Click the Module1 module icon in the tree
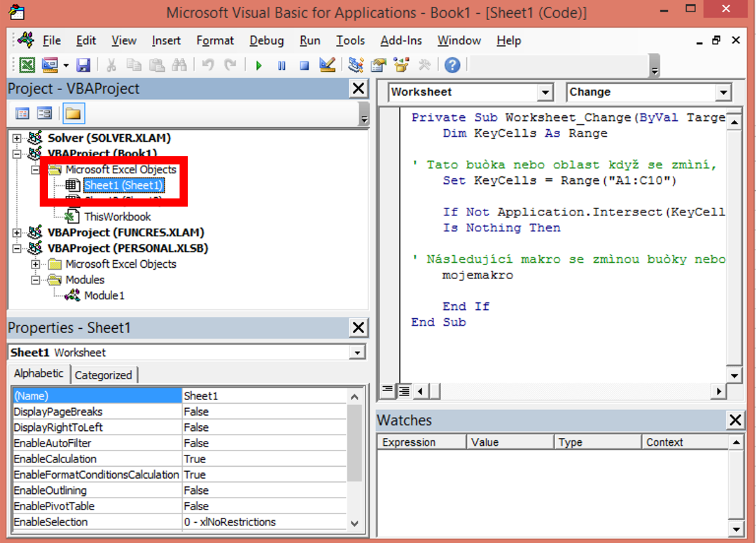The width and height of the screenshot is (756, 543). (x=72, y=295)
